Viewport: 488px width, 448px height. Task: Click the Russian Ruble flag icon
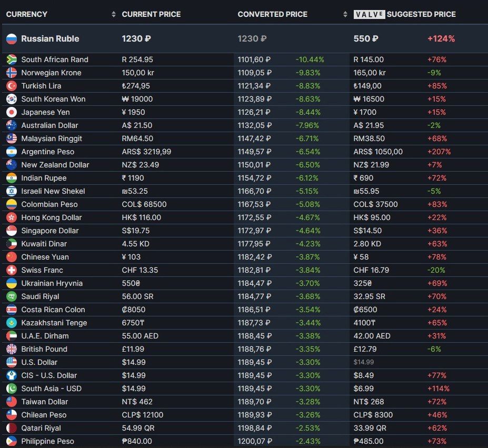pos(12,38)
